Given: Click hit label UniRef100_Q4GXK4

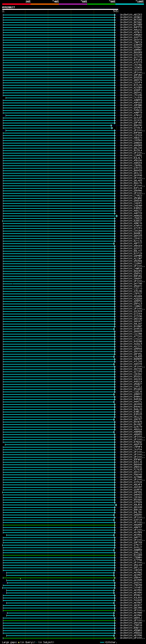Looking at the screenshot, I should 131,379.
